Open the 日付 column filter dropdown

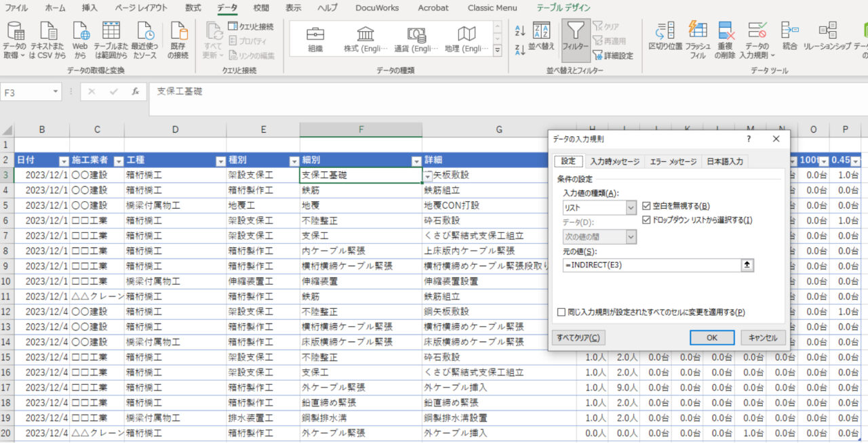pos(64,161)
